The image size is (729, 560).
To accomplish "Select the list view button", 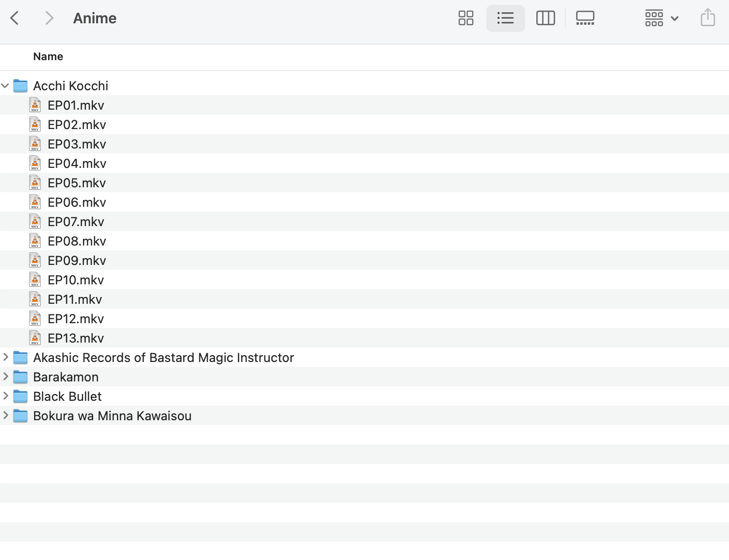I will pyautogui.click(x=505, y=18).
